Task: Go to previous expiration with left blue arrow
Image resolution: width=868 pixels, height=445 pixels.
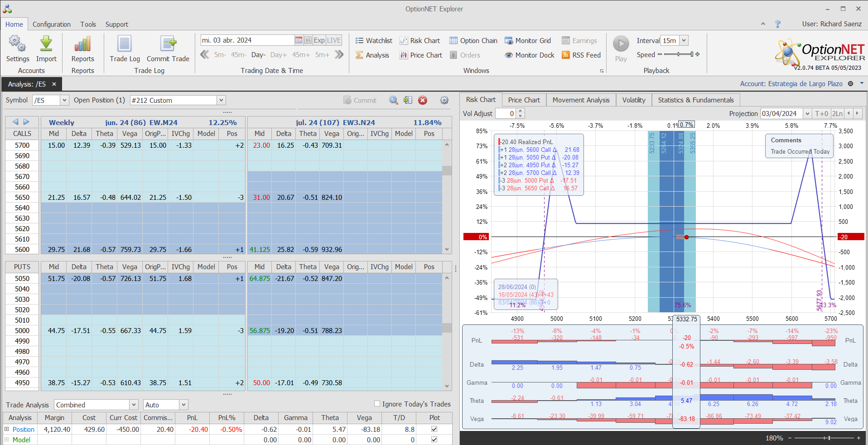Action: 15,122
